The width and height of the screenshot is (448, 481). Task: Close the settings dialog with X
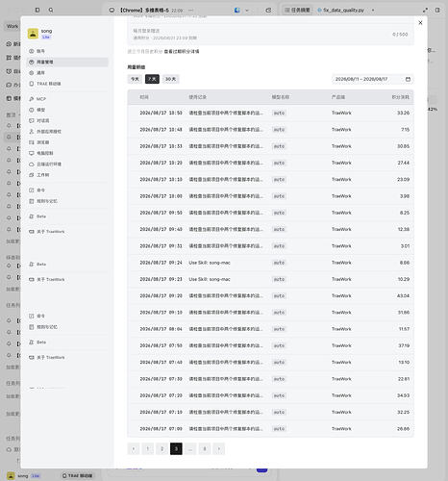point(420,23)
